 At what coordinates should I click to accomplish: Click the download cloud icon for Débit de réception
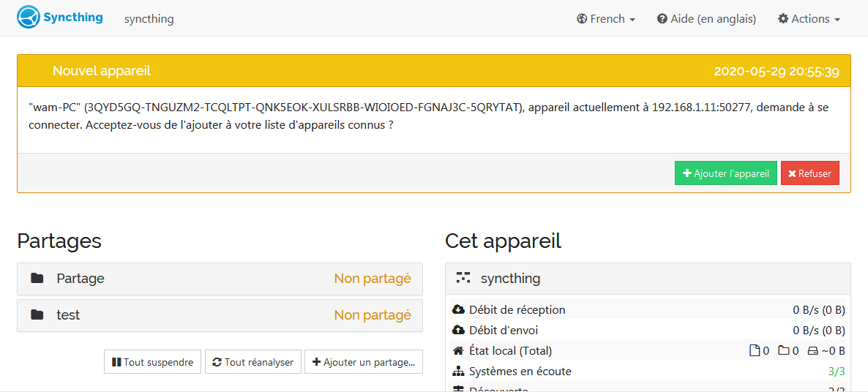pos(459,310)
